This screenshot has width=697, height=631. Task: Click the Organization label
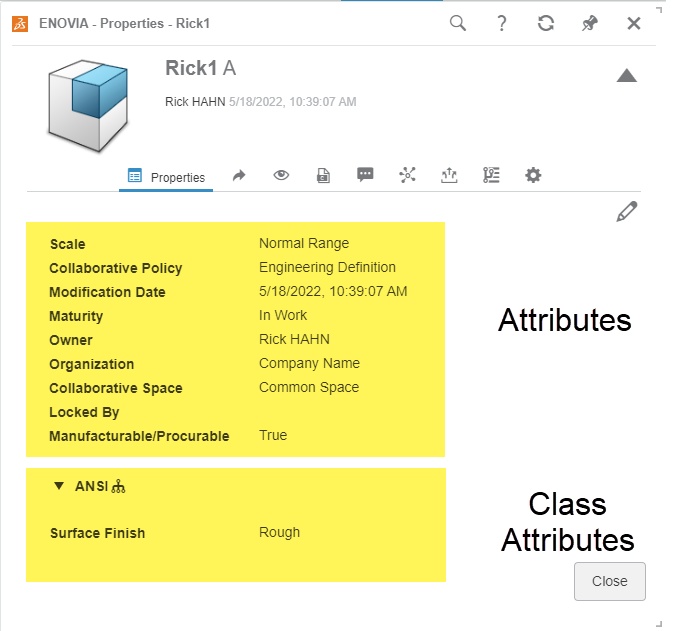coord(92,364)
